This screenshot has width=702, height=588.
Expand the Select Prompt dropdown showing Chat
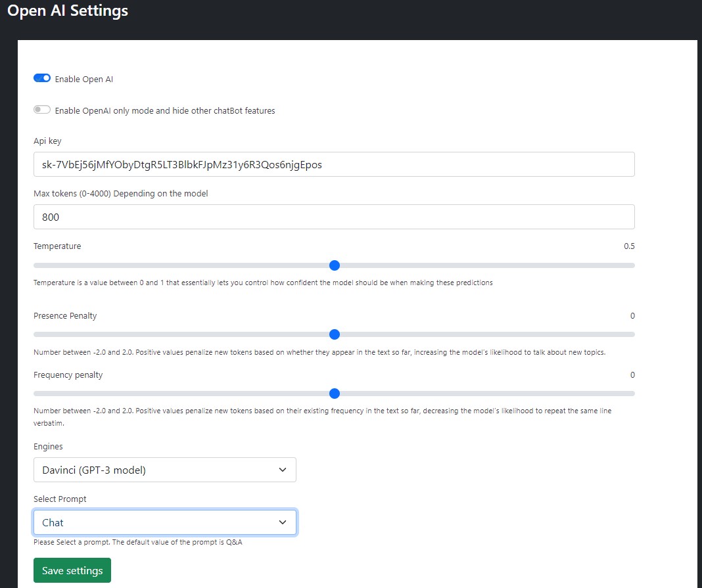(165, 522)
